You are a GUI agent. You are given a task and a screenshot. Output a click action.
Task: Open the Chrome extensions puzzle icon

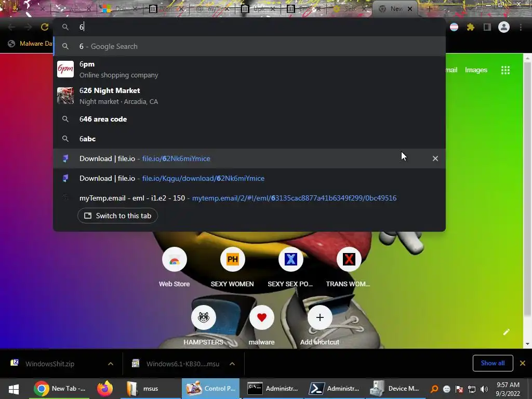(470, 27)
